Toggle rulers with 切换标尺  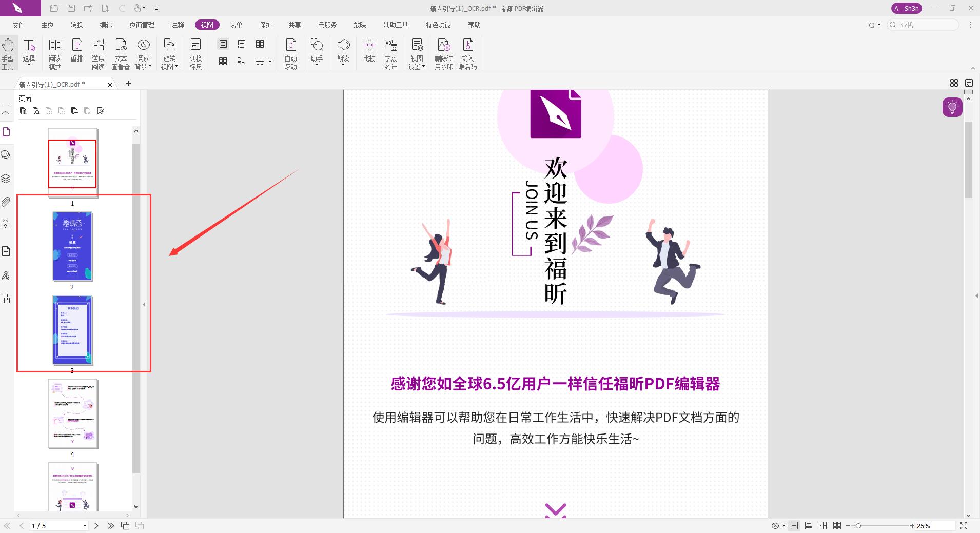coord(195,52)
